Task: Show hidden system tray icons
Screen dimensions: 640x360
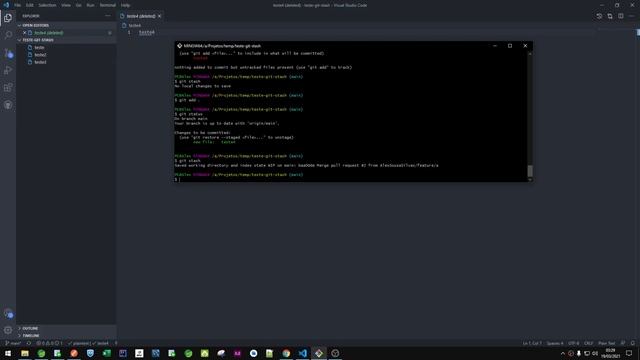Action: 562,353
